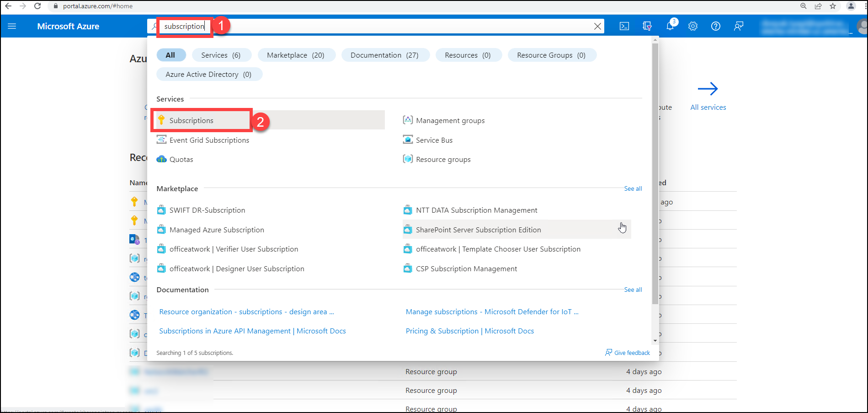This screenshot has width=868, height=413.
Task: Click the Event Grid Subscriptions icon
Action: (161, 139)
